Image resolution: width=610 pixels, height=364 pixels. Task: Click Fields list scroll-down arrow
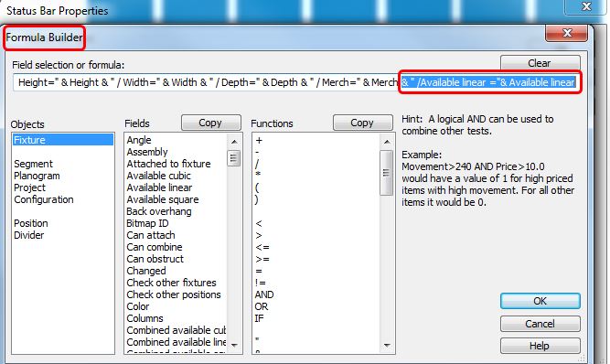click(x=234, y=345)
